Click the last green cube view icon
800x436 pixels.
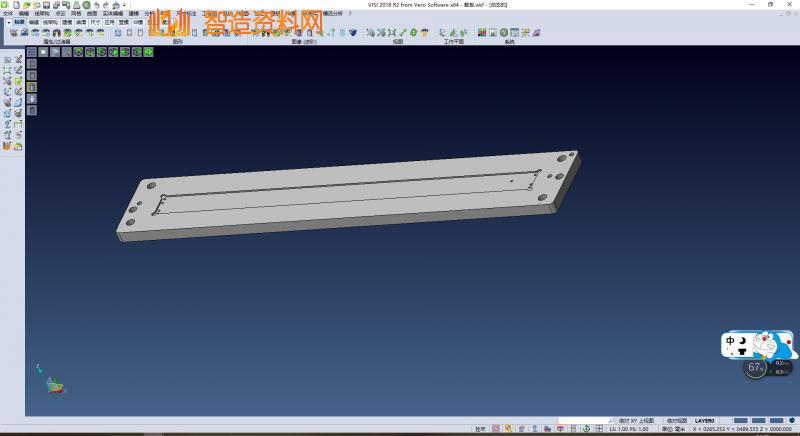148,52
